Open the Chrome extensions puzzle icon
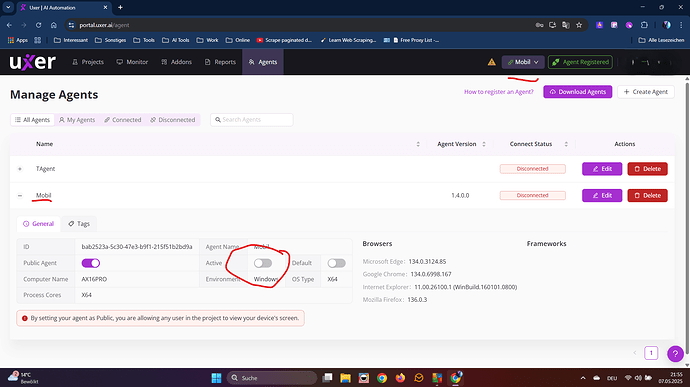This screenshot has height=387, width=690. point(644,25)
